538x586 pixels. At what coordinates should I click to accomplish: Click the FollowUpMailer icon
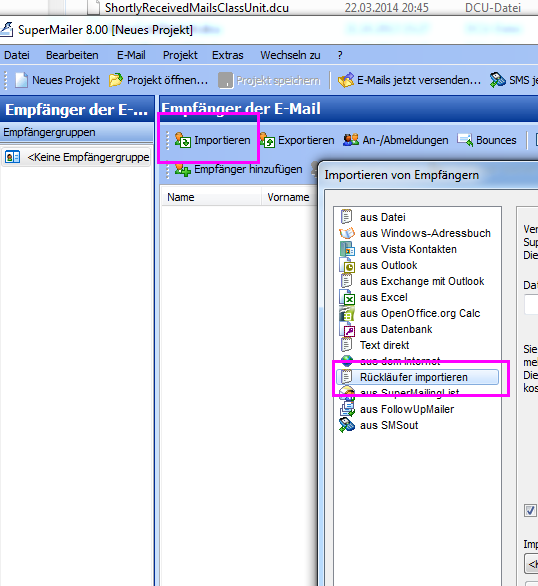pos(347,409)
